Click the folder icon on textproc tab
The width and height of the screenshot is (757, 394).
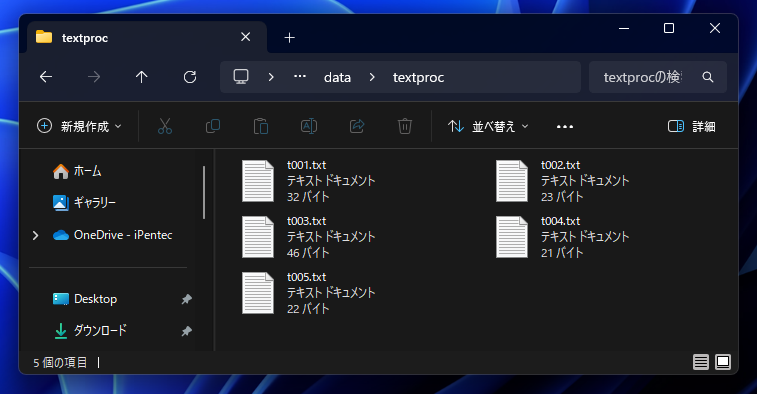[x=44, y=37]
